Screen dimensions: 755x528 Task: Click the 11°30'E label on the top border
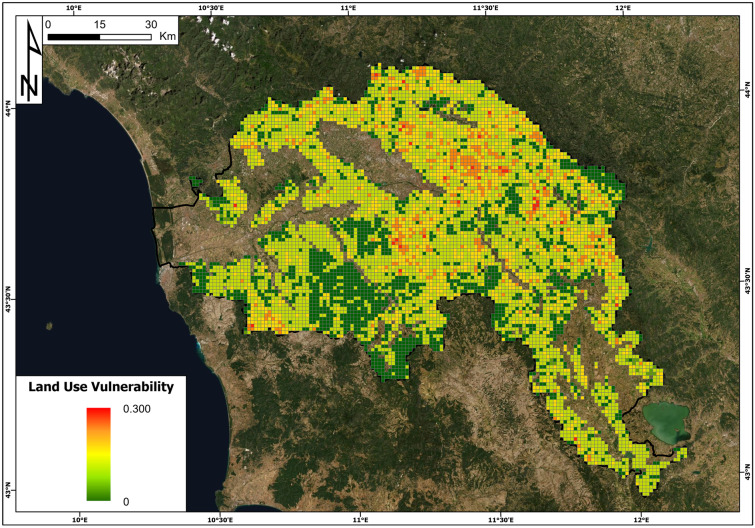[484, 7]
